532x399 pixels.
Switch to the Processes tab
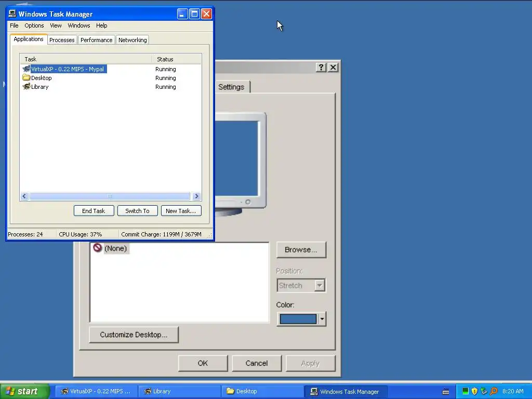coord(62,40)
